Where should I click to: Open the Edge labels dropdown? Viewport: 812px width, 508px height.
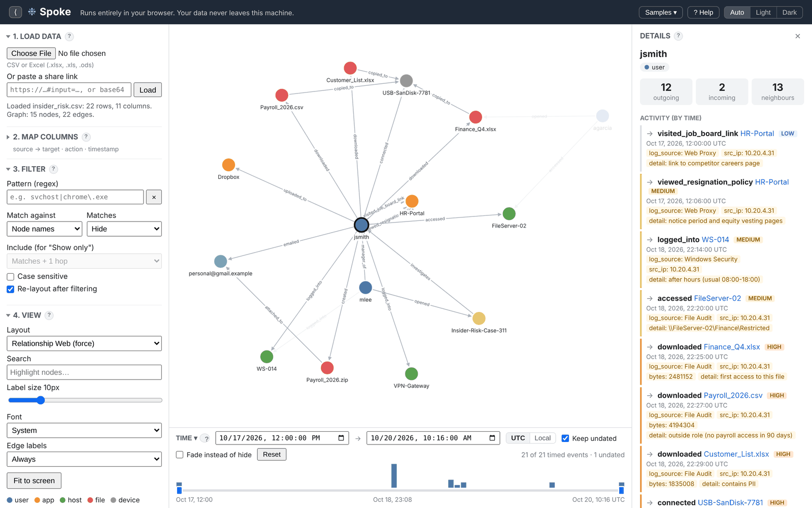tap(84, 459)
